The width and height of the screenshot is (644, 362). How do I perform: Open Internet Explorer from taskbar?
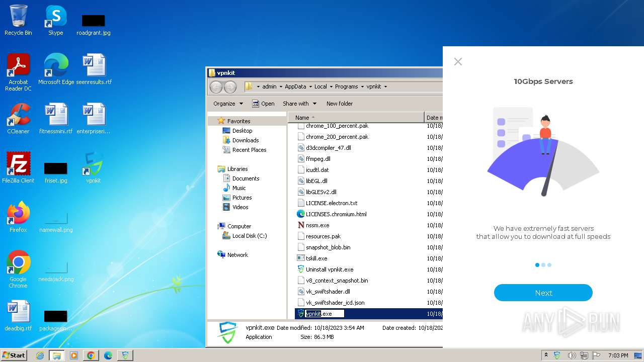click(40, 355)
